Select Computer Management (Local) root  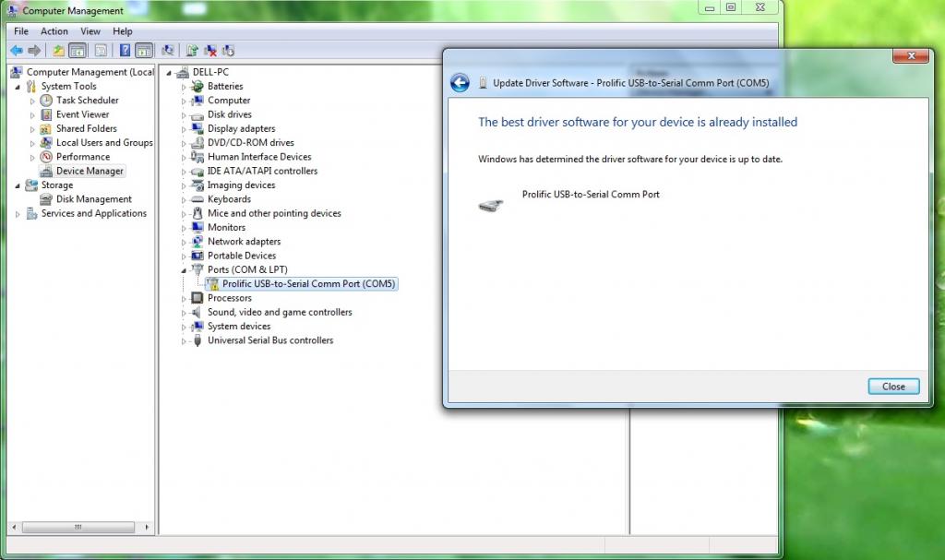[x=90, y=72]
